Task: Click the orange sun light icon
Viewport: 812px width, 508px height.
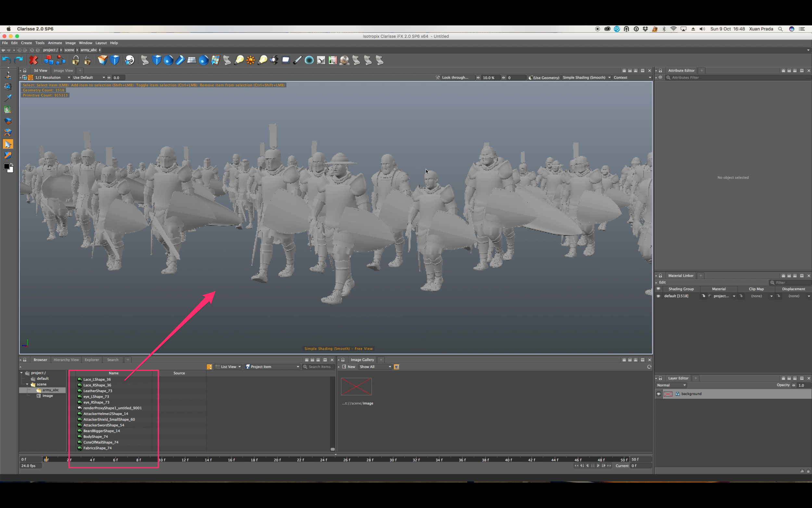Action: (x=250, y=60)
